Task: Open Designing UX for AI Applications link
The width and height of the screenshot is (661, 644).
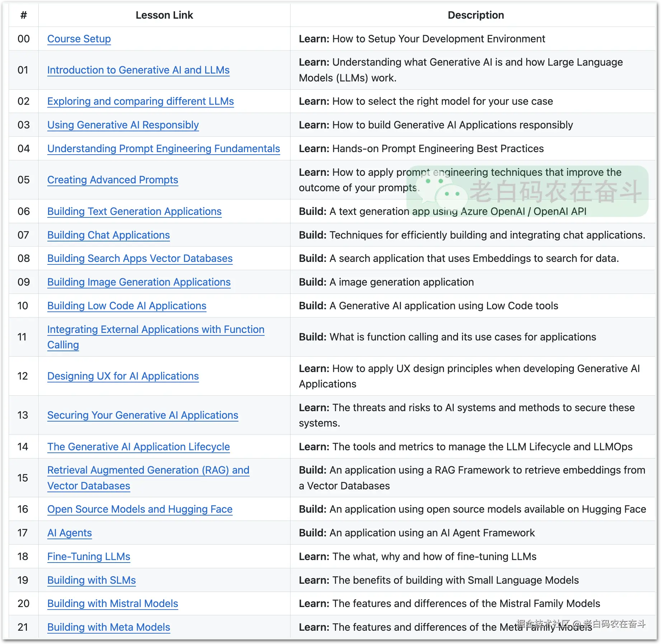Action: tap(123, 376)
